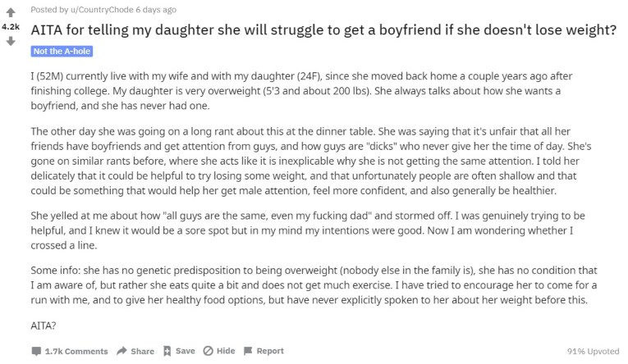Viewport: 628px width, 364px height.
Task: Select the Hide text label
Action: pos(226,351)
